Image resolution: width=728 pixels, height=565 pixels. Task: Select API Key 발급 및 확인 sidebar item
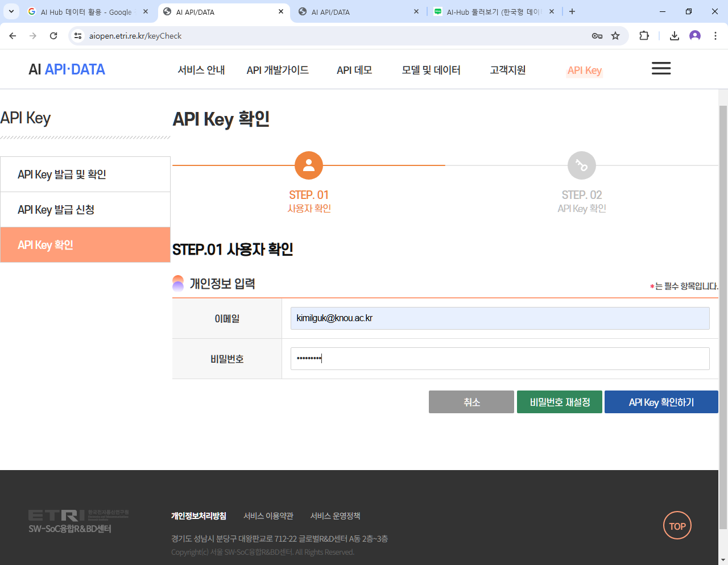point(85,175)
